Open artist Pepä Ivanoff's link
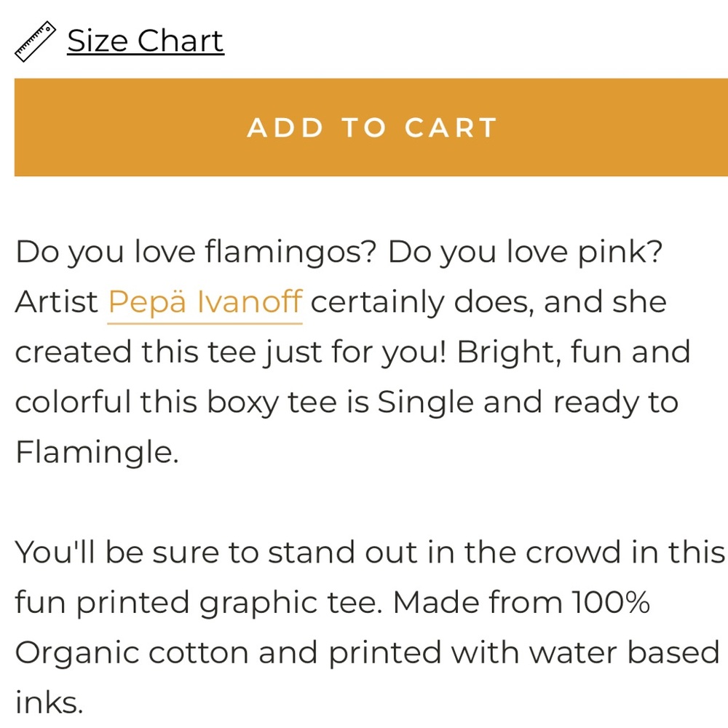Screen dimensions: 728x728 tap(205, 302)
